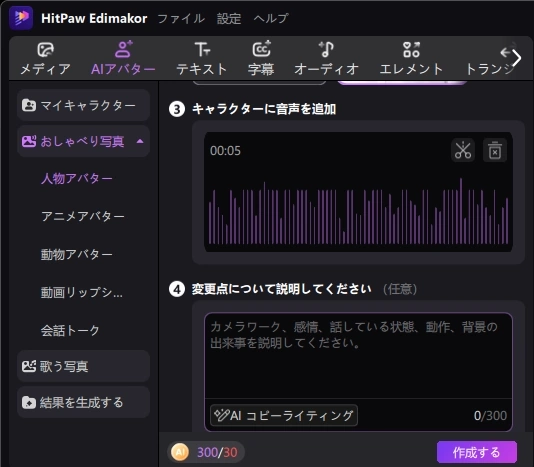This screenshot has height=467, width=534.
Task: Collapse おしゃべり写真 with its arrow
Action: point(140,141)
